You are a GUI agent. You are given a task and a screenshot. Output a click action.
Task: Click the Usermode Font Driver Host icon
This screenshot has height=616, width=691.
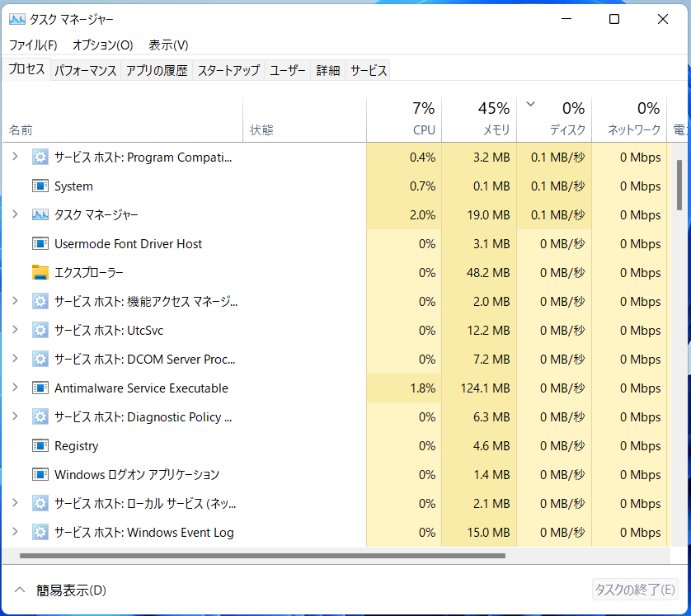[x=40, y=243]
